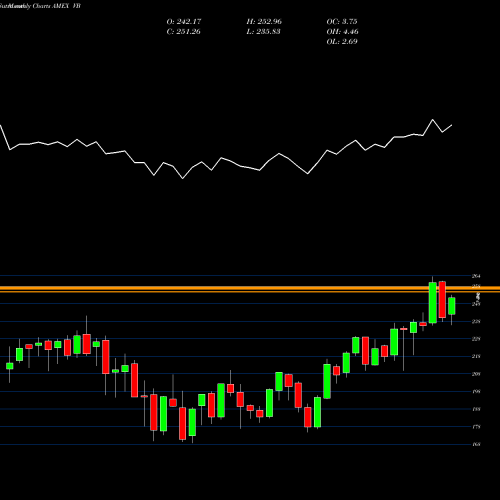Click the 238 price axis label
Viewport: 500px width, 500px height.
[x=476, y=322]
